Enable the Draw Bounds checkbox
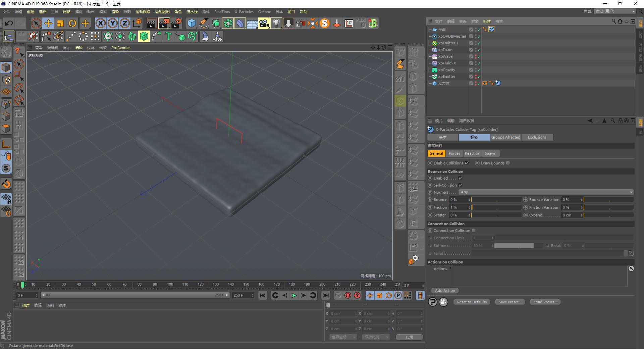644x349 pixels. 508,163
